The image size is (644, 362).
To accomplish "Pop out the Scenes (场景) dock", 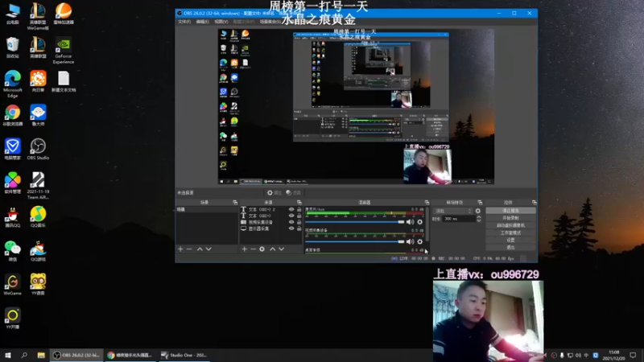I will point(235,203).
